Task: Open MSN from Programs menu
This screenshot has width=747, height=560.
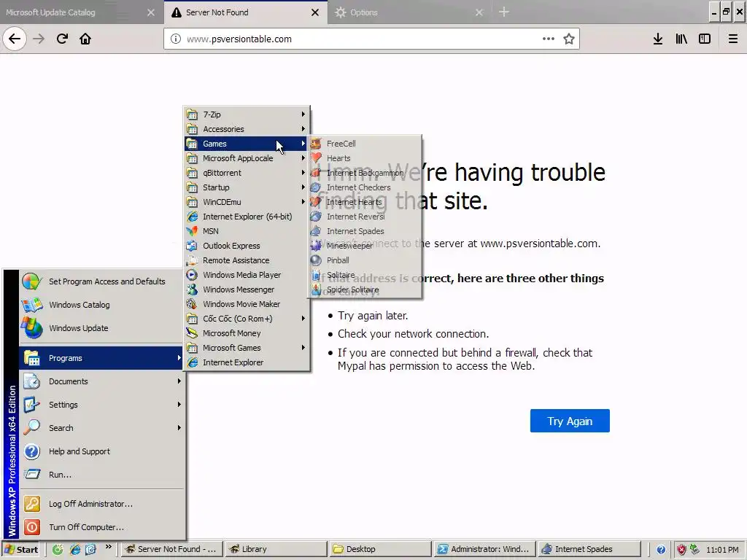Action: point(247,231)
